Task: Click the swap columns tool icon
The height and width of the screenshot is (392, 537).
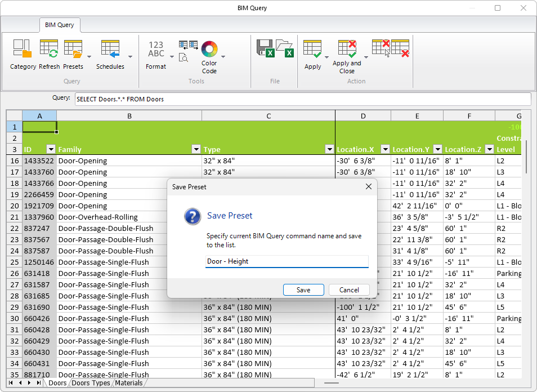Action: tap(188, 44)
